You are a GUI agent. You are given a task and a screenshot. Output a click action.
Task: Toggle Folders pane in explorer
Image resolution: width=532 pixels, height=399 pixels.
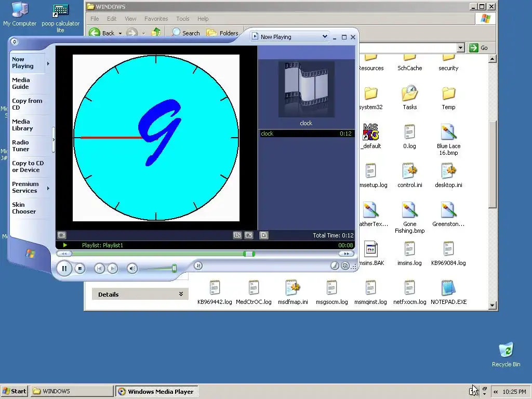(x=222, y=33)
